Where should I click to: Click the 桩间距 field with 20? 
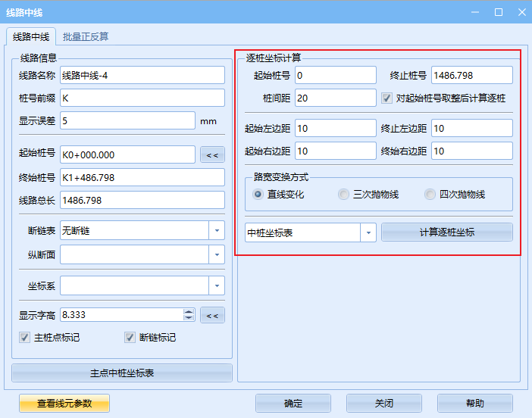point(336,98)
